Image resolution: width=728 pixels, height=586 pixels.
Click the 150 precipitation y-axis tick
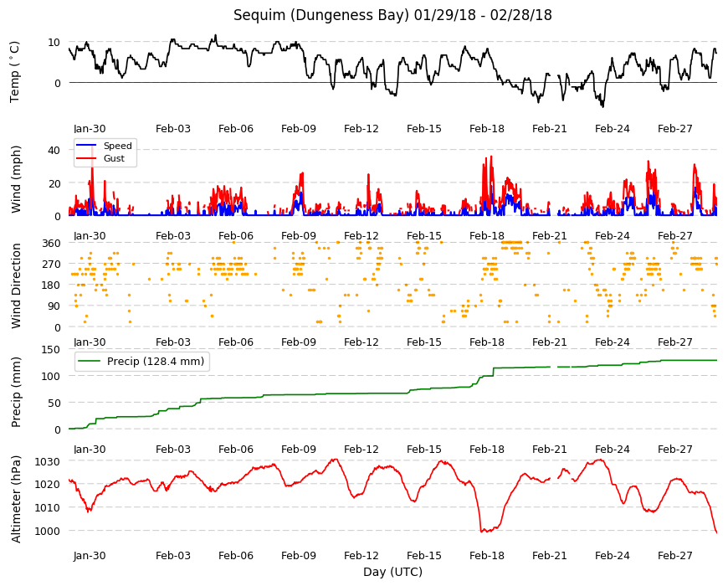[52, 349]
